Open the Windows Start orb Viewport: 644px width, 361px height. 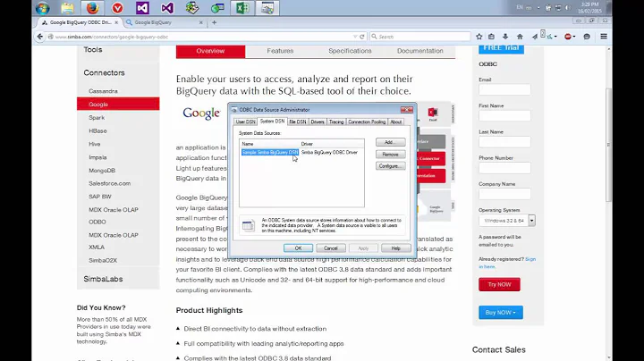coord(43,8)
